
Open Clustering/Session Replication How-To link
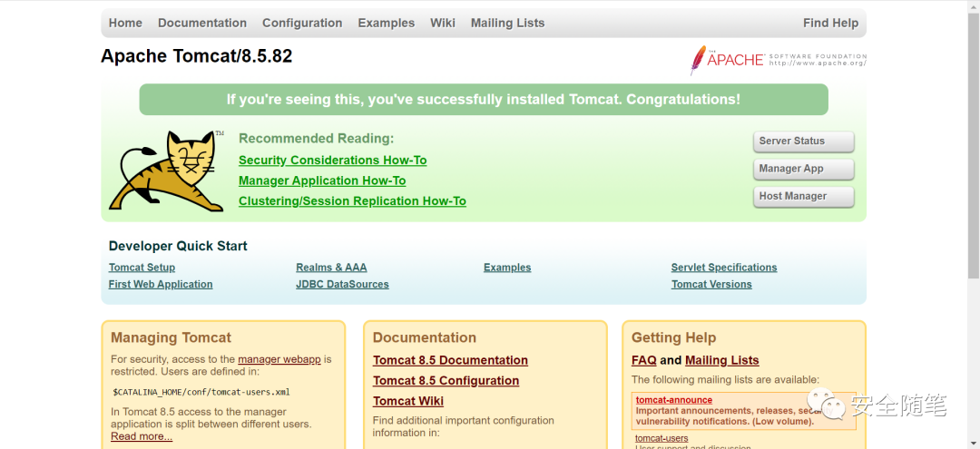click(x=352, y=201)
